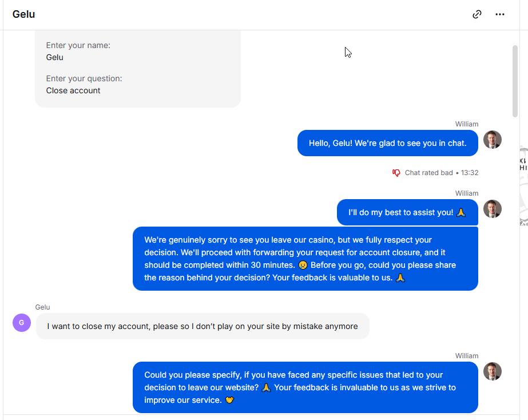Click William's avatar beside the last message
The height and width of the screenshot is (420, 528).
pos(493,371)
